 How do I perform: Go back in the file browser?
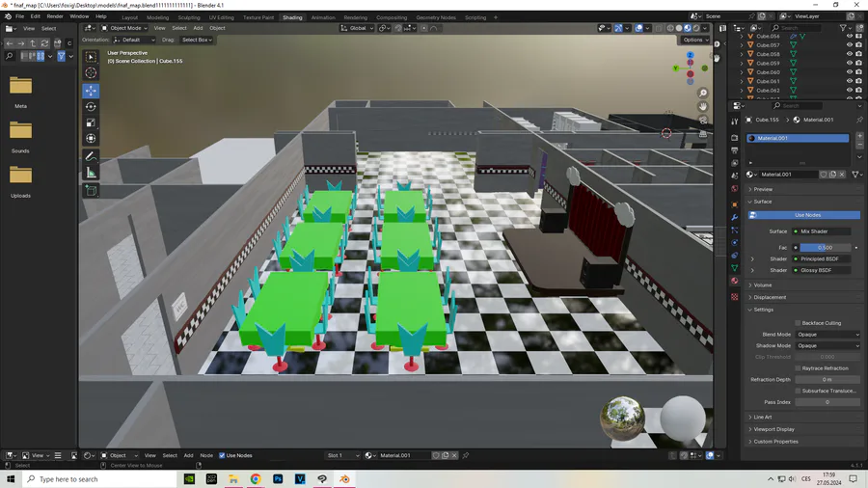tap(10, 43)
